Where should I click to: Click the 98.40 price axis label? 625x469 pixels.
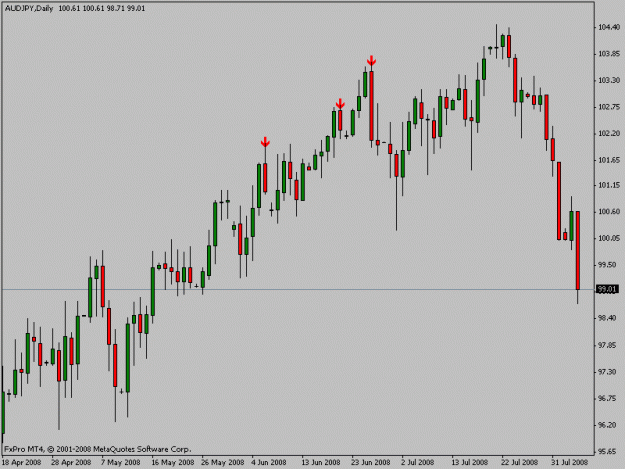(609, 318)
